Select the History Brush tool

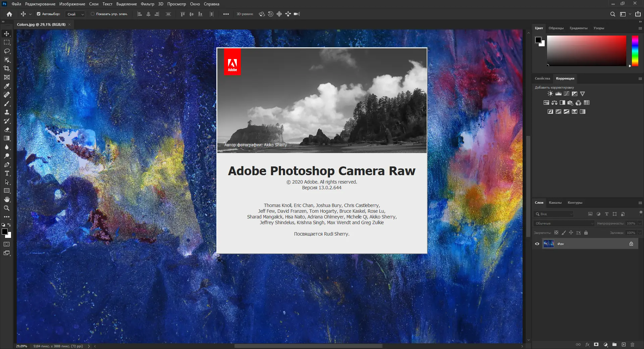[7, 121]
